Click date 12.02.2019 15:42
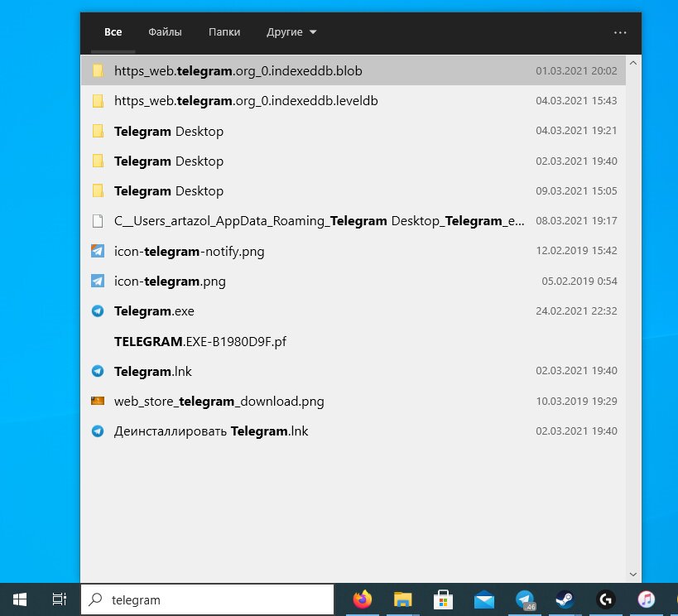The width and height of the screenshot is (678, 616). tap(576, 251)
